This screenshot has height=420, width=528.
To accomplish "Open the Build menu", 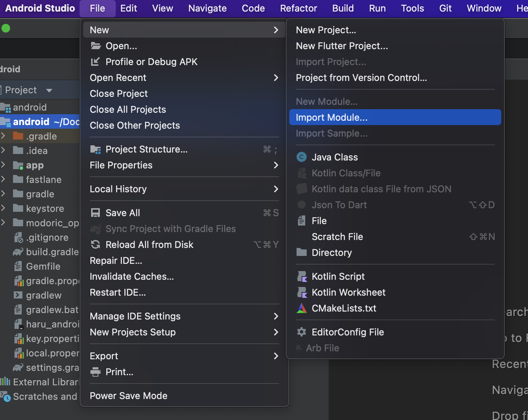I will (343, 8).
